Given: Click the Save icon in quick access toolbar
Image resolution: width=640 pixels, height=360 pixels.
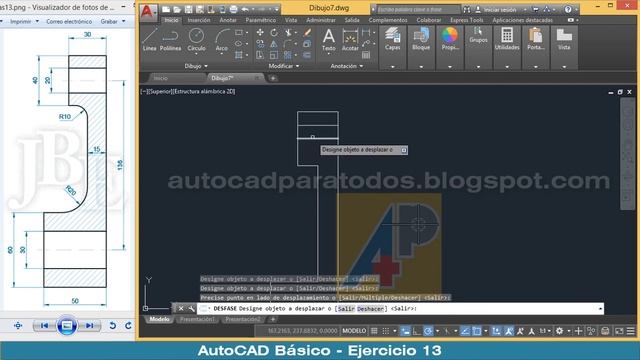Looking at the screenshot, I should coord(189,9).
